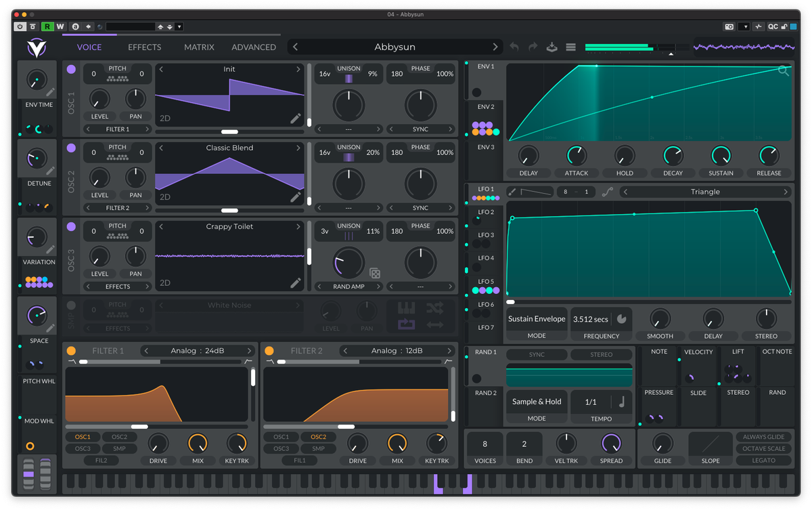Click the undo arrow beside the preset name
The image size is (812, 510).
[514, 47]
